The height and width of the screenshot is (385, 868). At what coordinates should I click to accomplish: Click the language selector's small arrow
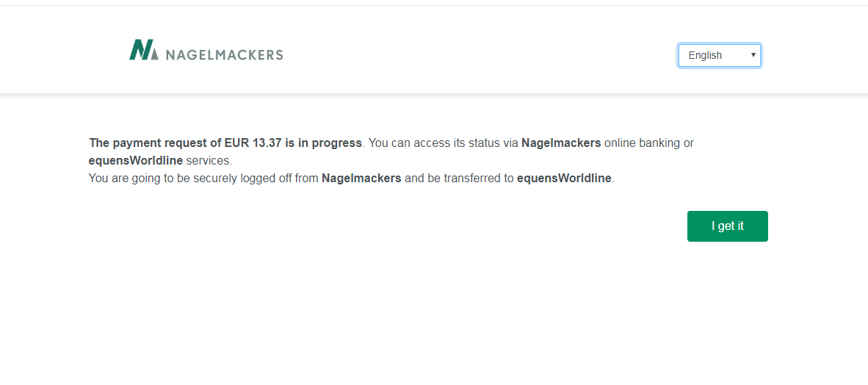click(753, 55)
